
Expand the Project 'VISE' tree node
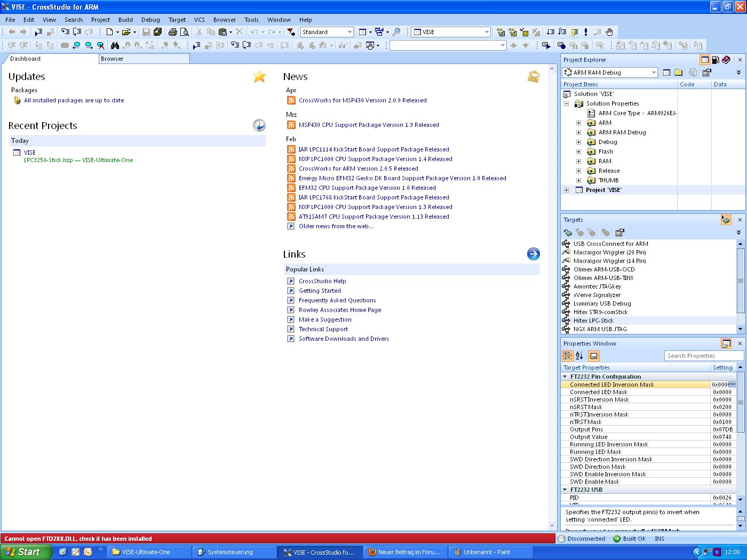pyautogui.click(x=567, y=190)
